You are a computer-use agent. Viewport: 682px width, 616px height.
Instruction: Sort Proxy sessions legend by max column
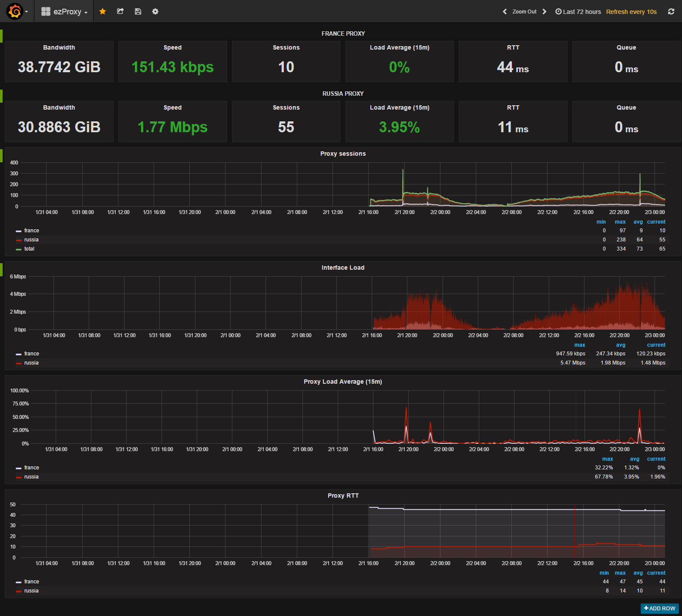click(x=620, y=222)
